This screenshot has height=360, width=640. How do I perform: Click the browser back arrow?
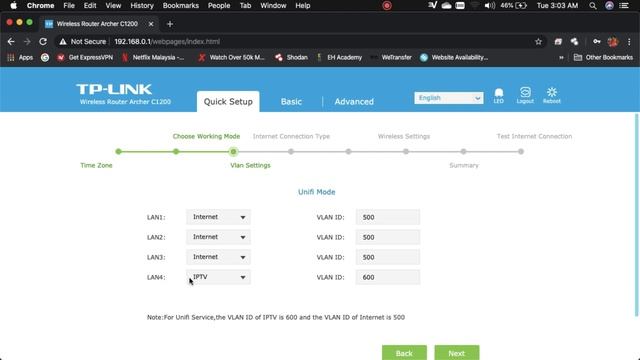pyautogui.click(x=11, y=42)
